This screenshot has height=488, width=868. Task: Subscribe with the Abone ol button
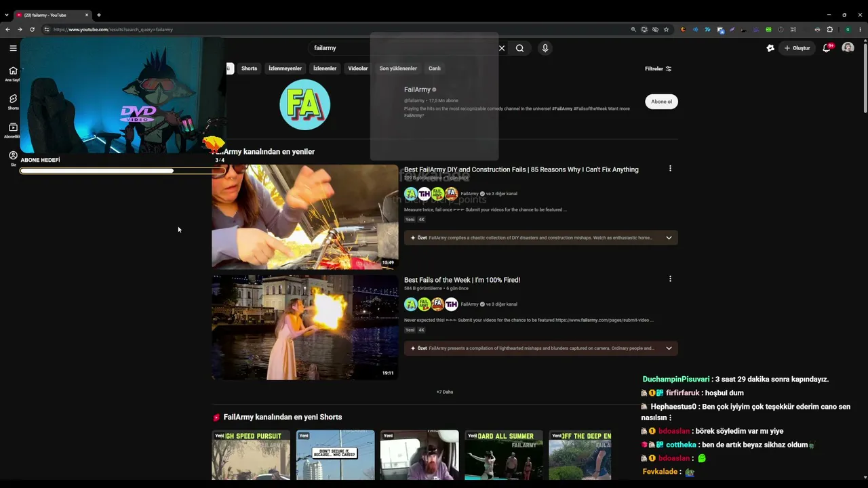661,102
